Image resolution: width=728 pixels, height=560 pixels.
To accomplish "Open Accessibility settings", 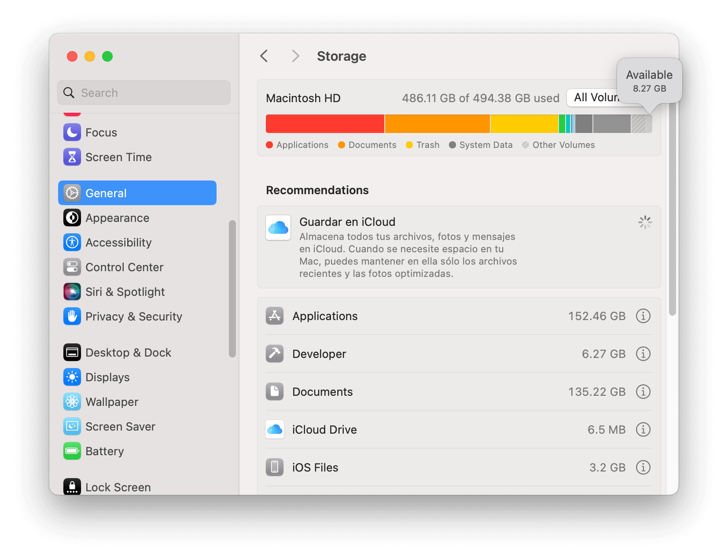I will (x=137, y=242).
